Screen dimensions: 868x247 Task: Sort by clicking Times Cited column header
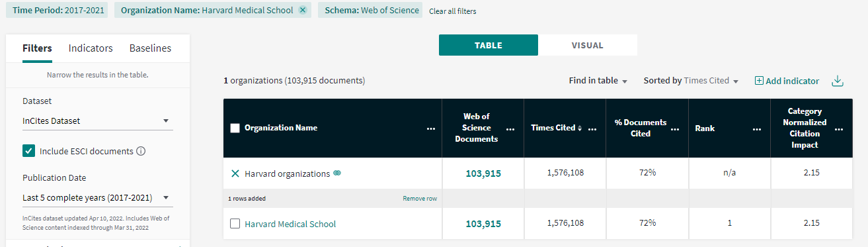(x=553, y=128)
